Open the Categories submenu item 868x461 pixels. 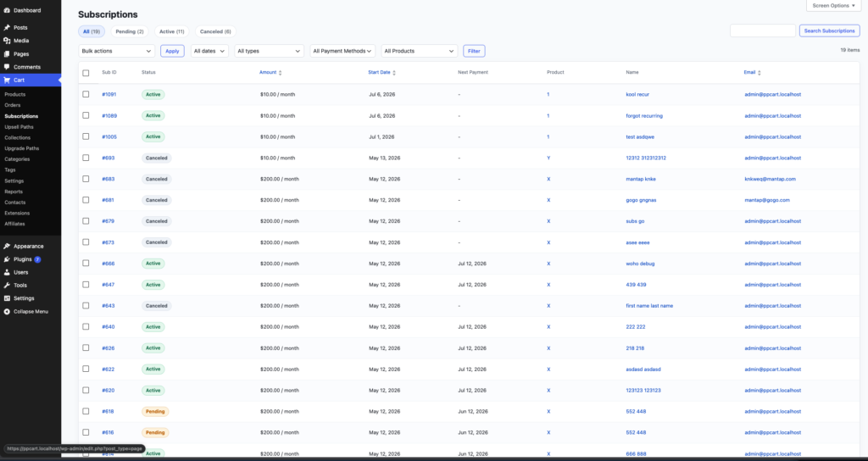click(x=17, y=158)
